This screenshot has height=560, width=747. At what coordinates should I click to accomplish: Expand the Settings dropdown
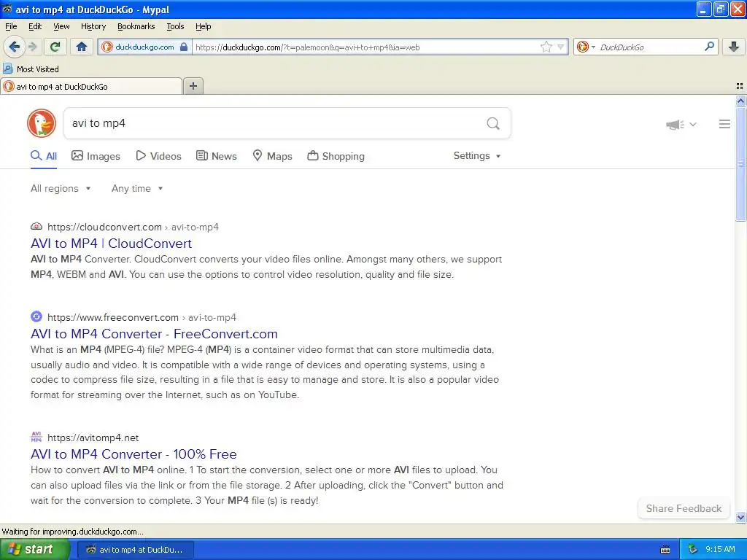[x=477, y=156]
